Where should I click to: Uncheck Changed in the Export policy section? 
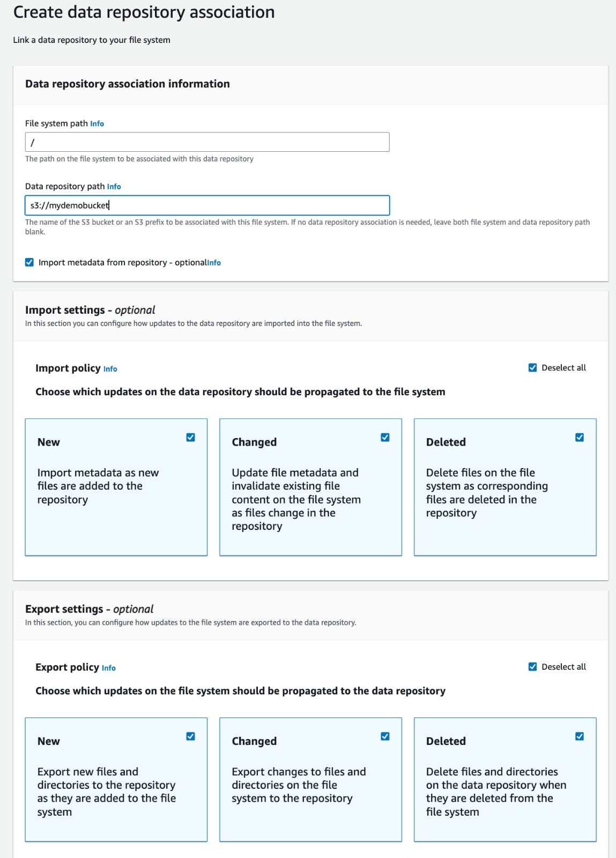click(385, 736)
